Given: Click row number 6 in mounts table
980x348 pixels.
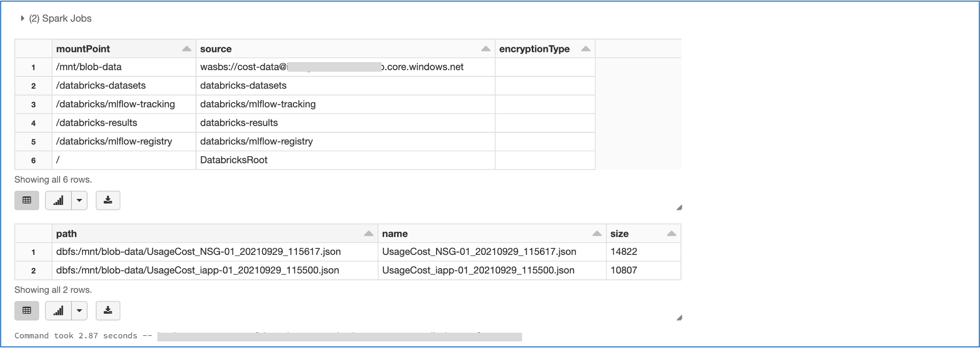Looking at the screenshot, I should (x=34, y=160).
